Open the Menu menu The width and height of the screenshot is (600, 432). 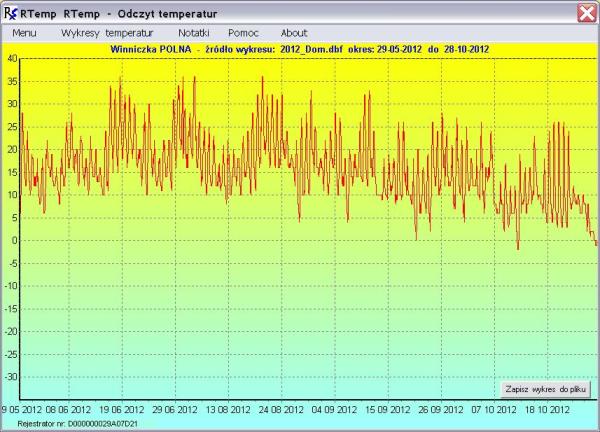(x=25, y=33)
